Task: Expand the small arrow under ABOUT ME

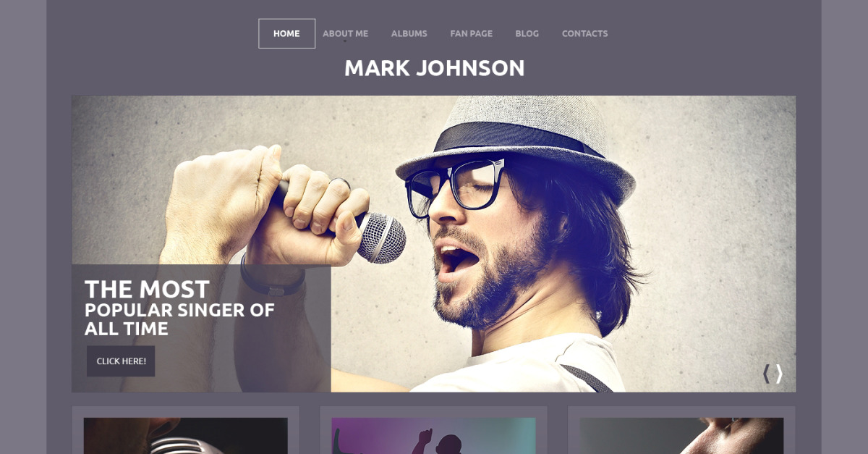Action: pos(345,42)
